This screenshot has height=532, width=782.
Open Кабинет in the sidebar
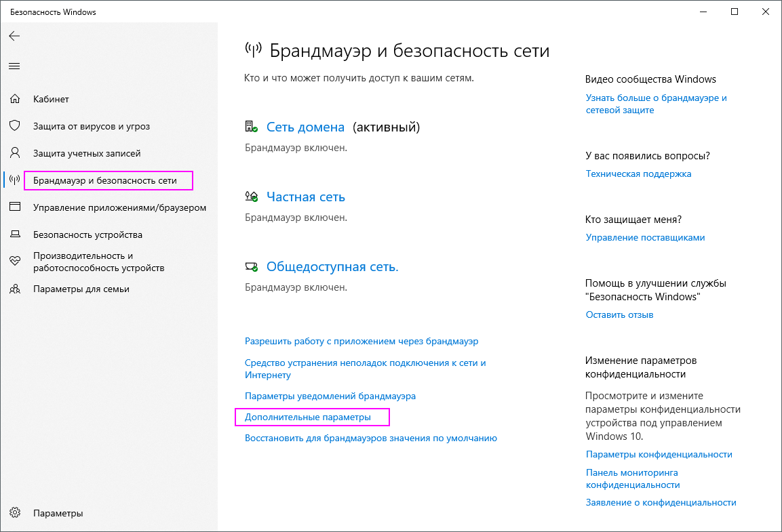(51, 99)
